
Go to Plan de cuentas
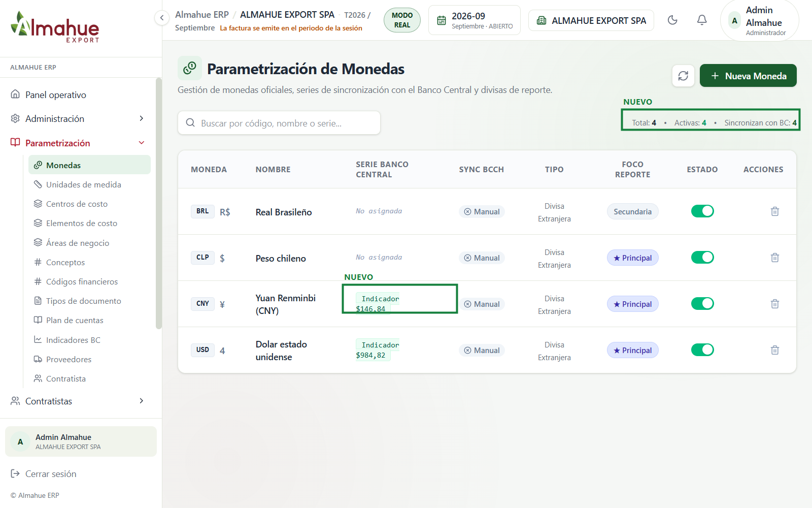89,320
